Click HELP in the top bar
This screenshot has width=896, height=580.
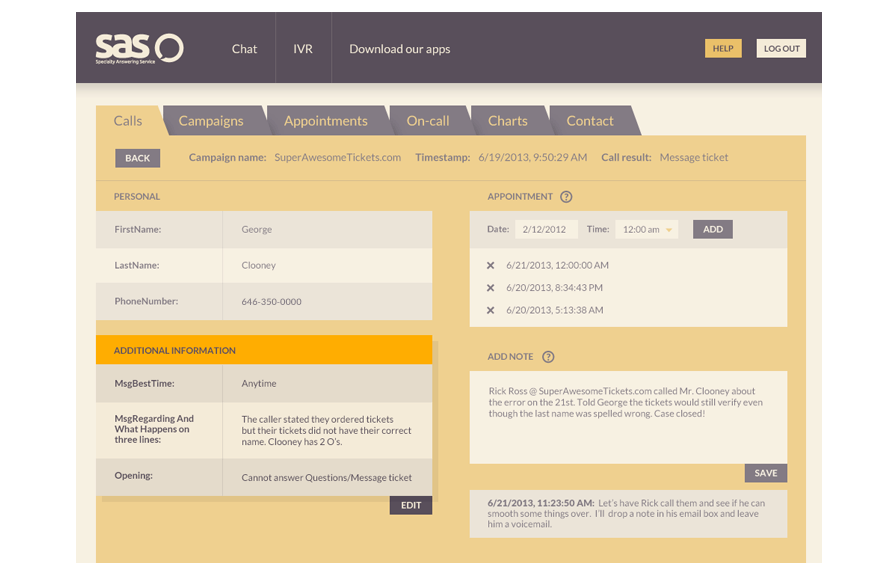[722, 47]
